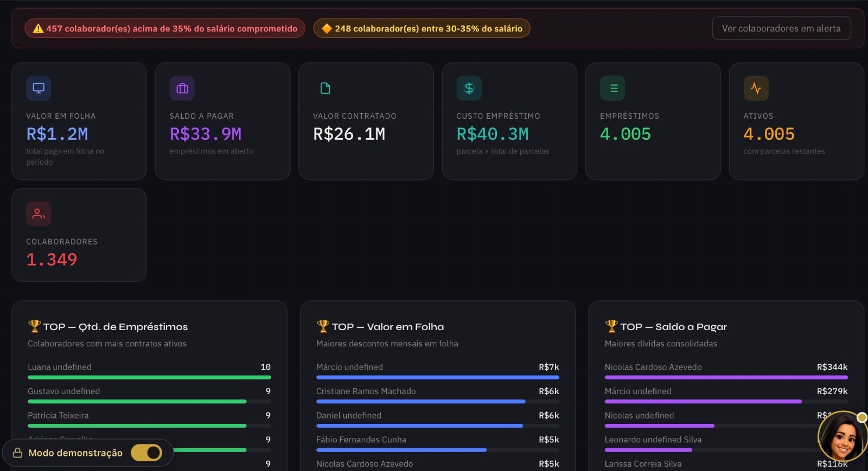Click the subtitle Maiores dívidas consolidadas
This screenshot has width=868, height=471.
point(661,344)
